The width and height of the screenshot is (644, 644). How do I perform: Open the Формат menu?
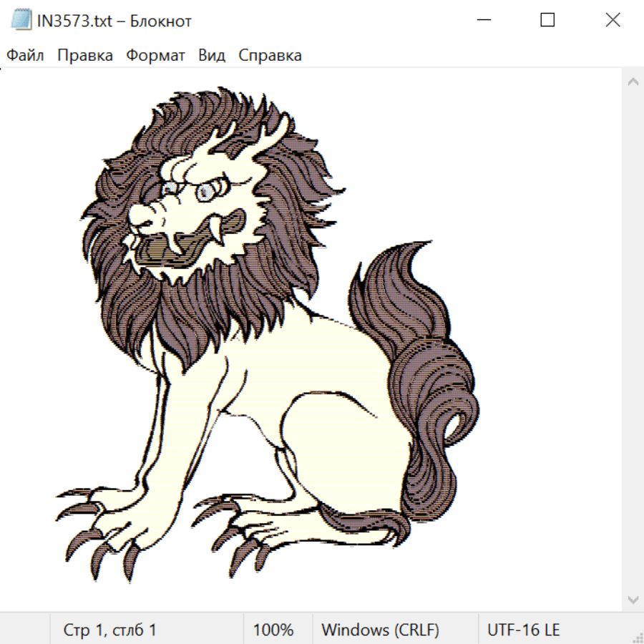click(x=155, y=55)
